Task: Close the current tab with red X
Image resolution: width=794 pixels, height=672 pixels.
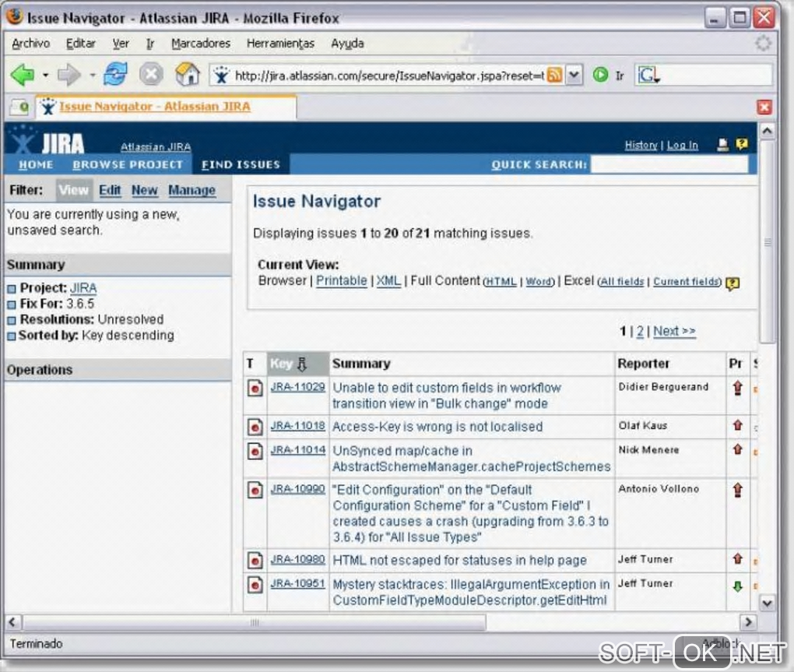Action: click(x=764, y=107)
